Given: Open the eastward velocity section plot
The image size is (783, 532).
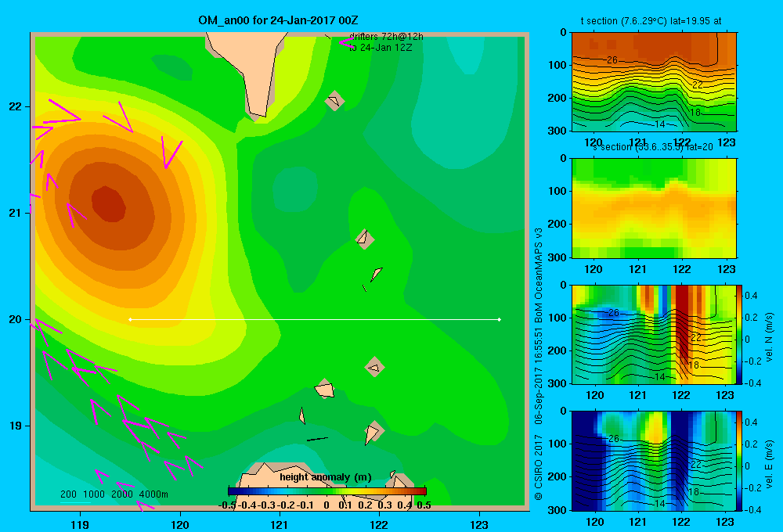Looking at the screenshot, I should pyautogui.click(x=654, y=461).
